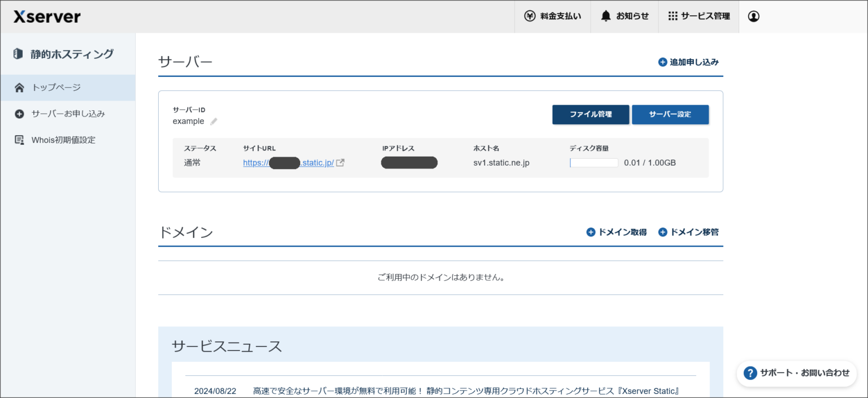The height and width of the screenshot is (398, 868).
Task: Edit the server ID with the pencil icon
Action: pos(213,121)
